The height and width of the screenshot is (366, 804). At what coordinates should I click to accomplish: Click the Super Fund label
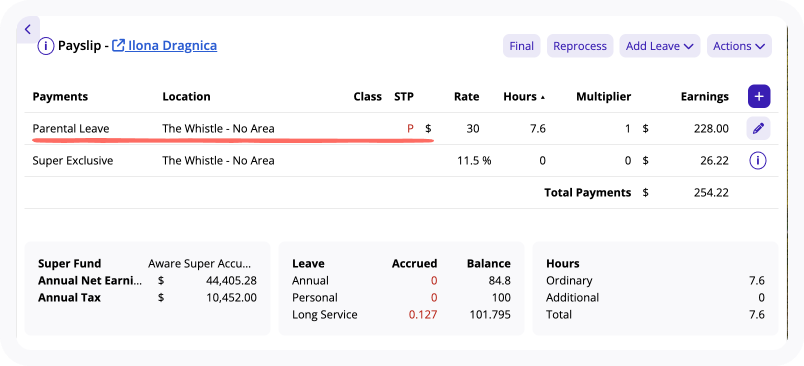tap(70, 264)
